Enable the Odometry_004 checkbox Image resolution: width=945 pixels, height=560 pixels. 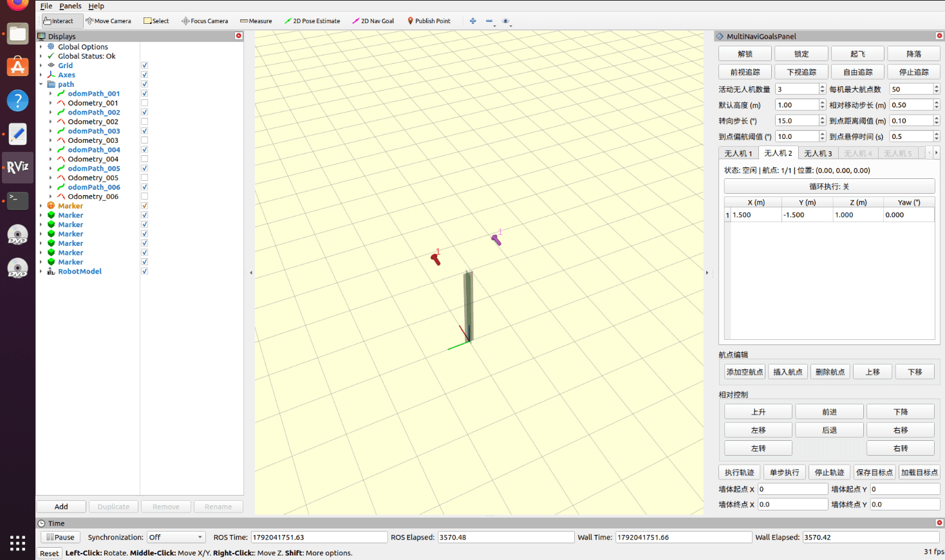[x=145, y=159]
